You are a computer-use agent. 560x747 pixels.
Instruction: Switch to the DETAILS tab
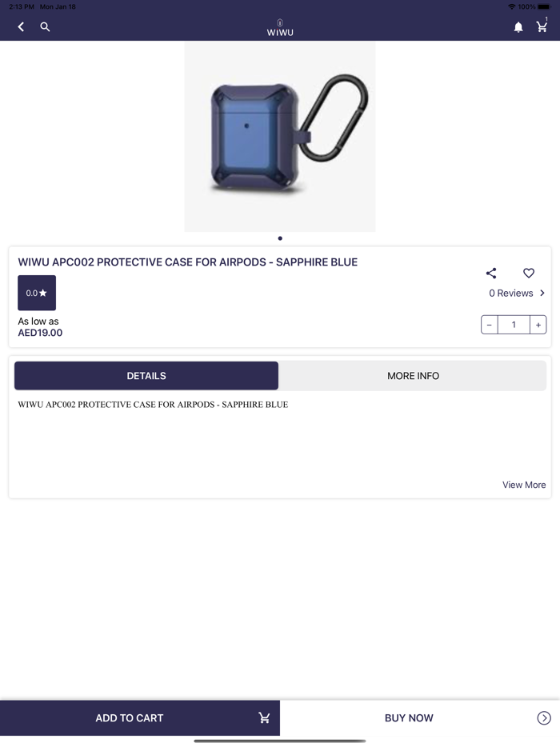tap(146, 376)
